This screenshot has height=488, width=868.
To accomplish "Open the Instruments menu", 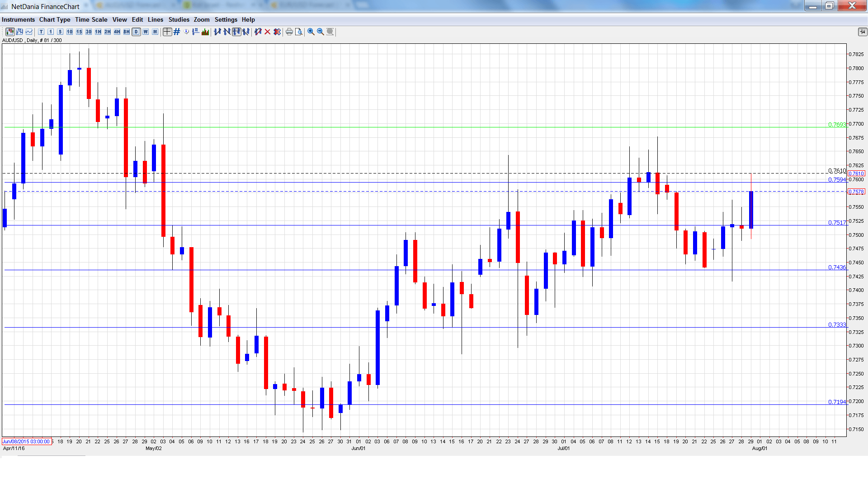I will (18, 19).
